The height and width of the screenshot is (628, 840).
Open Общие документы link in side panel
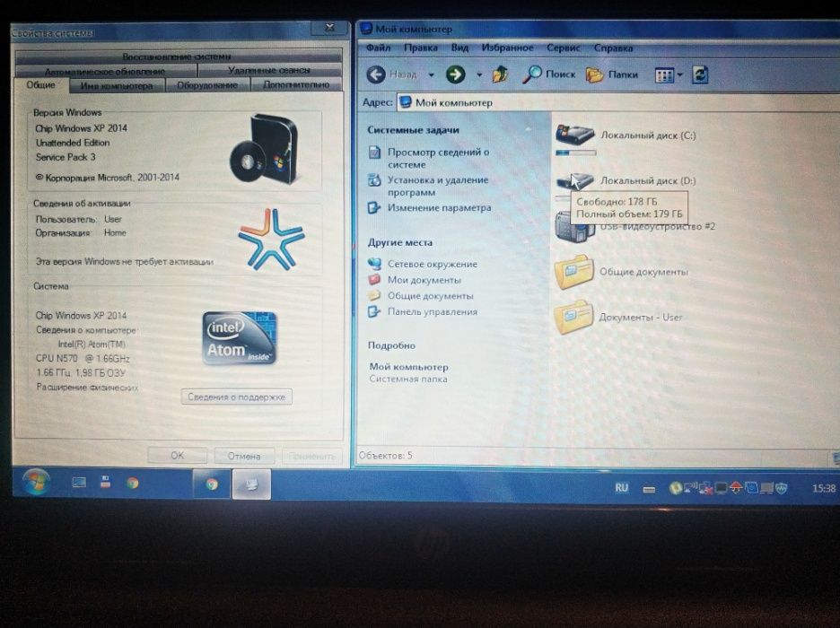pos(430,296)
